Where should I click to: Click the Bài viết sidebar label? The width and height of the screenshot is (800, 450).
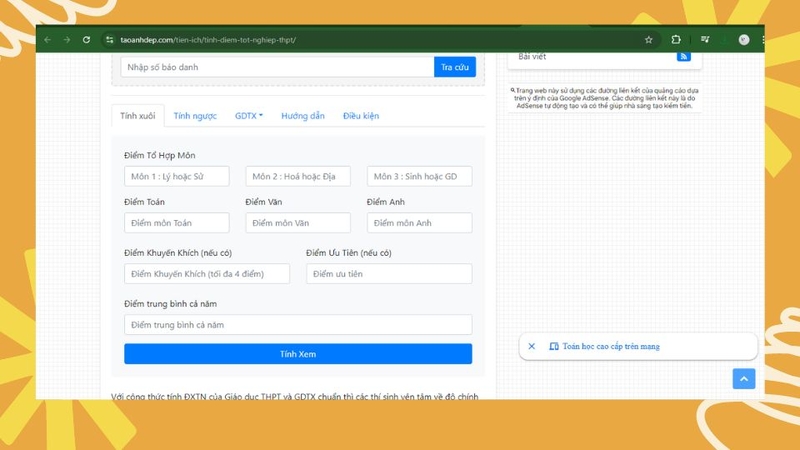pos(532,57)
